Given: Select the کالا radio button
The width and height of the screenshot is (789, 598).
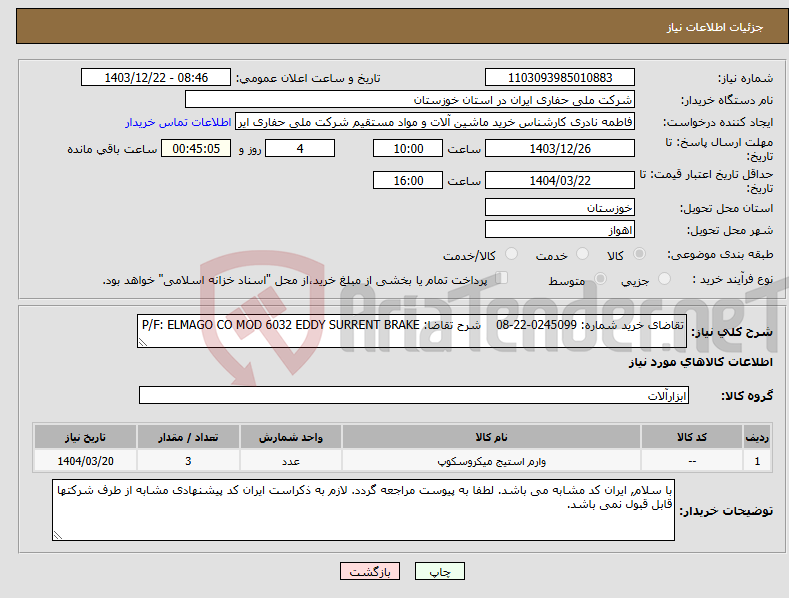Looking at the screenshot, I should coord(640,254).
